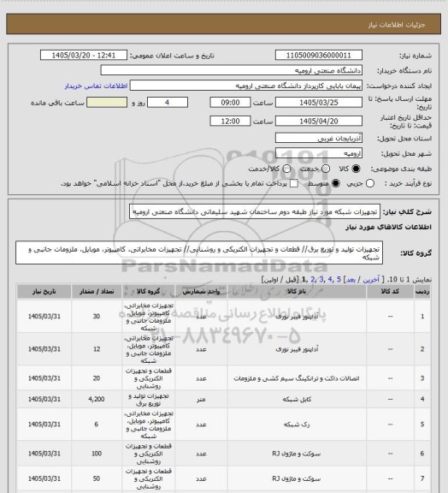448x493 pixels.
Task: Click the واحد شمارش column header
Action: coord(201,292)
